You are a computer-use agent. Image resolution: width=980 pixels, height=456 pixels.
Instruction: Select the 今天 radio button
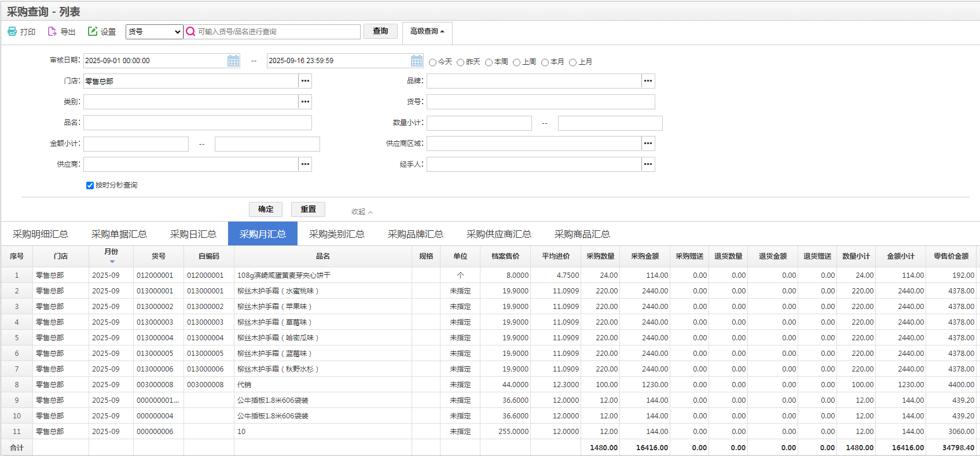click(432, 62)
